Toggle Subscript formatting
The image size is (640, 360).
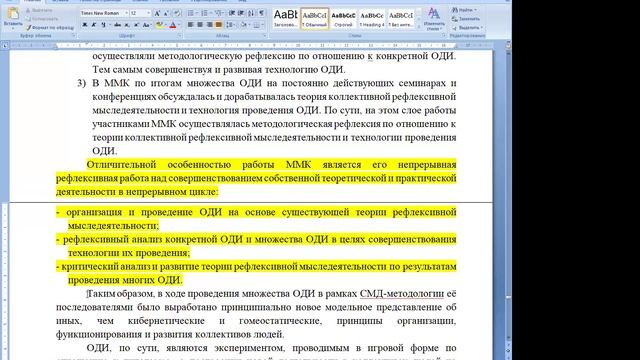coord(127,25)
